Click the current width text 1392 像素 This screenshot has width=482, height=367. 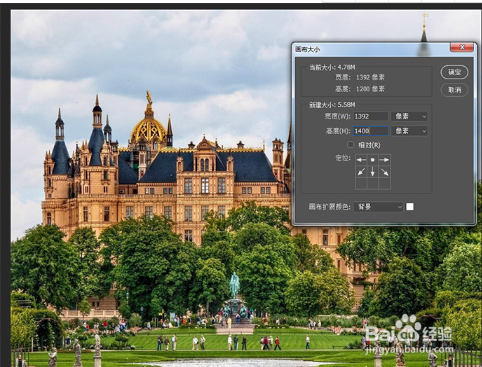[370, 77]
